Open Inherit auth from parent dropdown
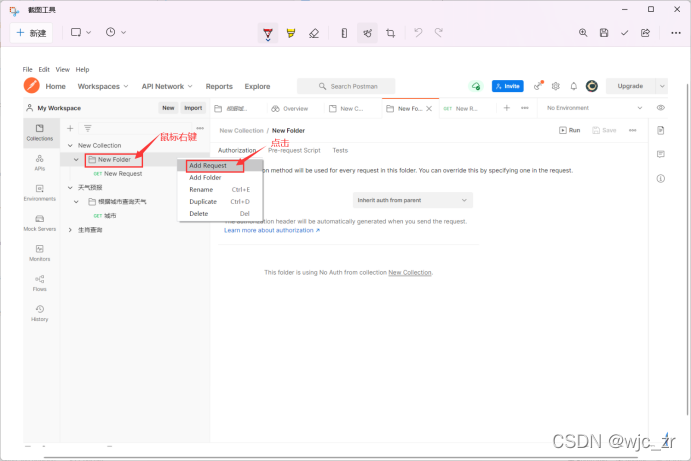The width and height of the screenshot is (691, 461). point(412,200)
